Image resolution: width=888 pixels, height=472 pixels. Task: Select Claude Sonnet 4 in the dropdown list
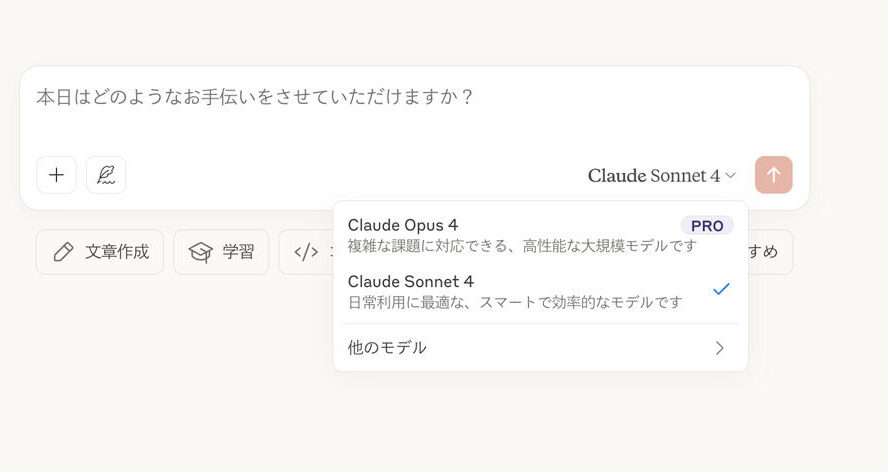point(540,291)
